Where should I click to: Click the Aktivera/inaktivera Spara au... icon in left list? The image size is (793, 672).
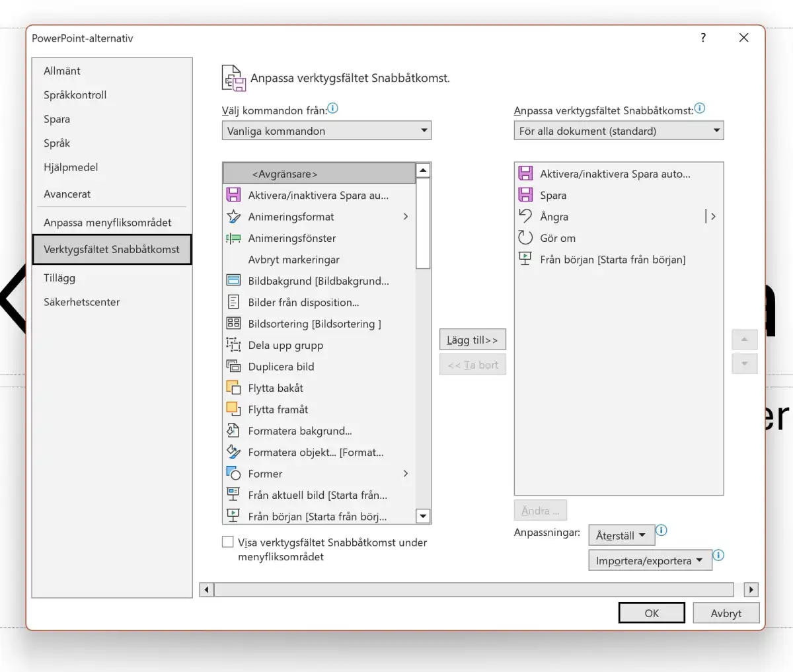point(233,195)
